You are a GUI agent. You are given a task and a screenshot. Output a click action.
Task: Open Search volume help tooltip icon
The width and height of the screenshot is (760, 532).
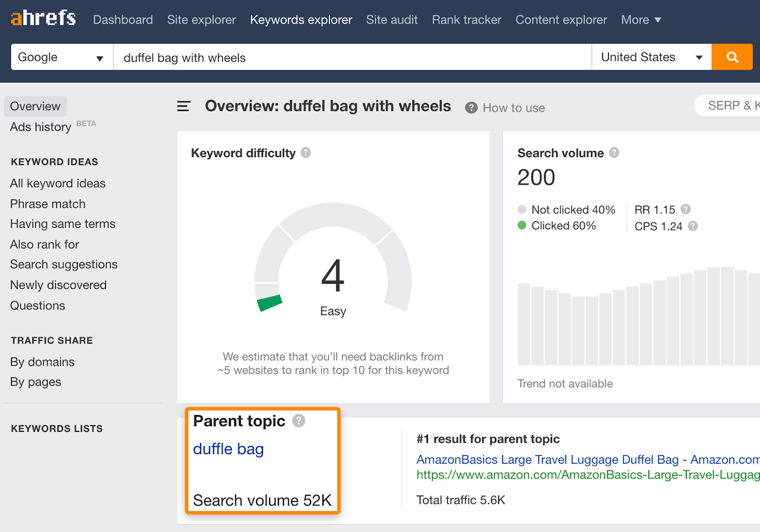click(614, 153)
